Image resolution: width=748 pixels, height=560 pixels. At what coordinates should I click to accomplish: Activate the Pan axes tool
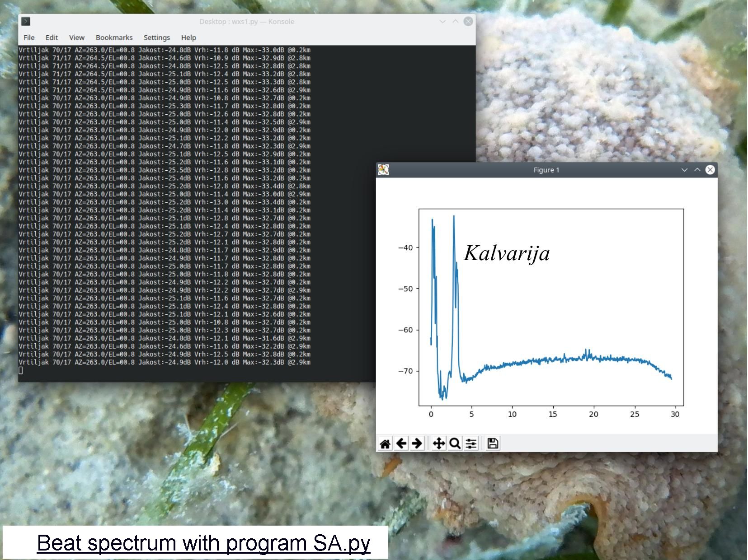[438, 443]
